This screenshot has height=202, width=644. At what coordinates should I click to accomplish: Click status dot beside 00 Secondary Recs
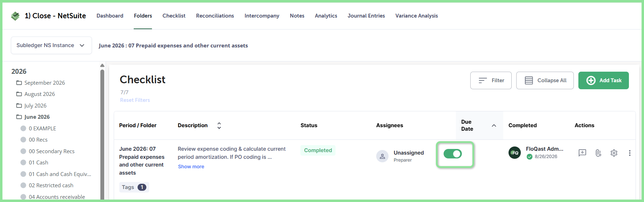tap(23, 151)
